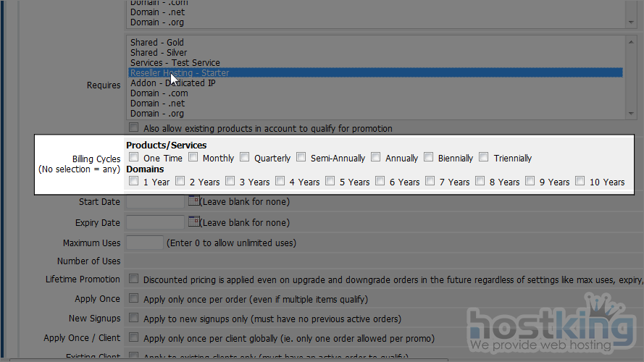The image size is (644, 362).
Task: Choose Addon - Dedicated IP in Requires list
Action: (172, 83)
